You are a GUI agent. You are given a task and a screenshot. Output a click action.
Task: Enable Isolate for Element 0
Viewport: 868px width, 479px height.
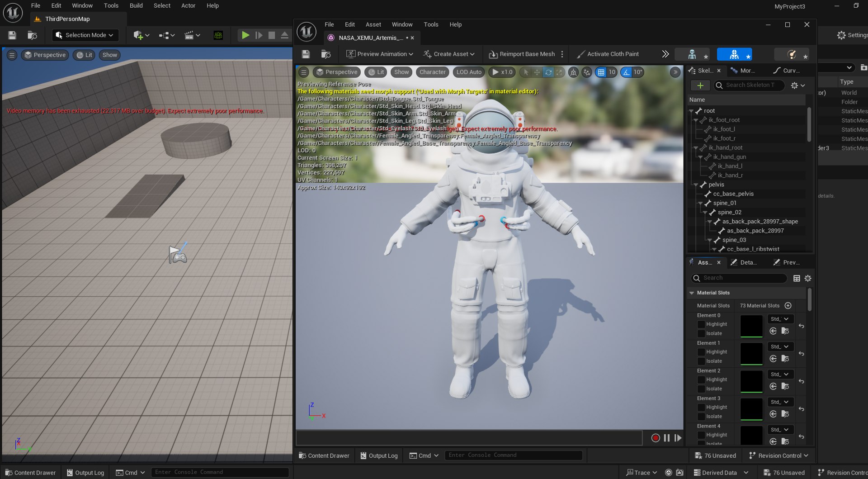(701, 334)
